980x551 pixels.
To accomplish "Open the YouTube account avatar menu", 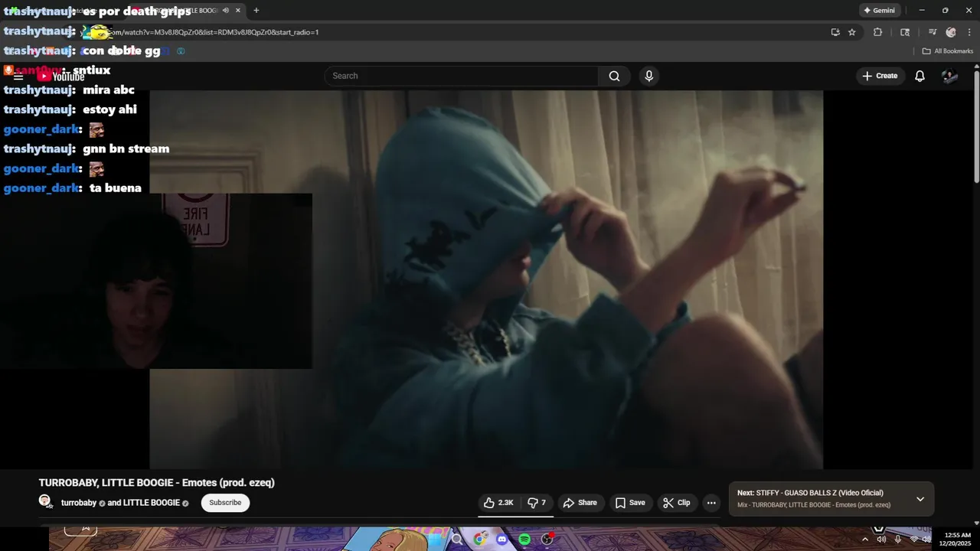I will 949,76.
